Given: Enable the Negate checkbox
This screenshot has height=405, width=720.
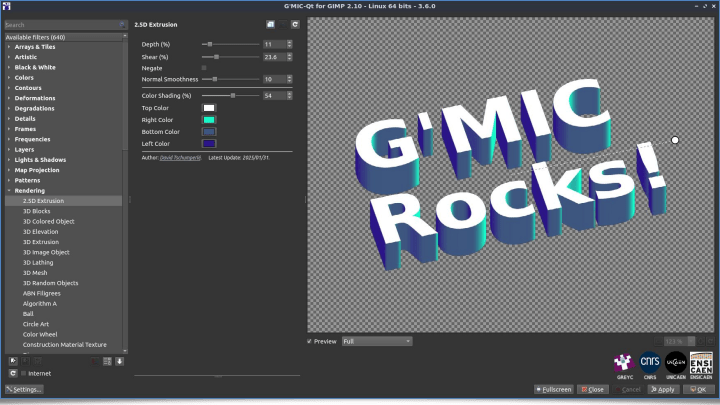Looking at the screenshot, I should 204,68.
